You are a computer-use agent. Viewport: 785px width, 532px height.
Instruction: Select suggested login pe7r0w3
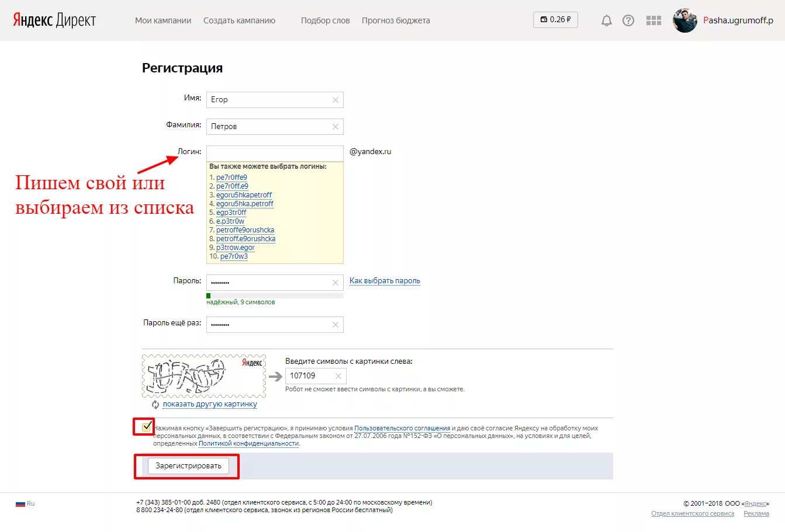coord(234,256)
